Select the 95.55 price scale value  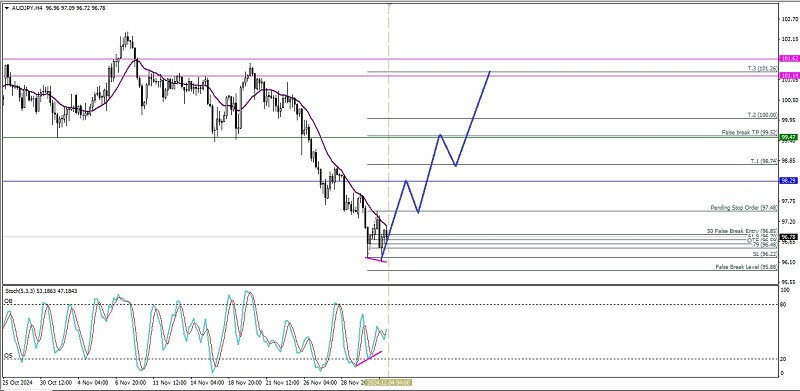click(x=789, y=282)
